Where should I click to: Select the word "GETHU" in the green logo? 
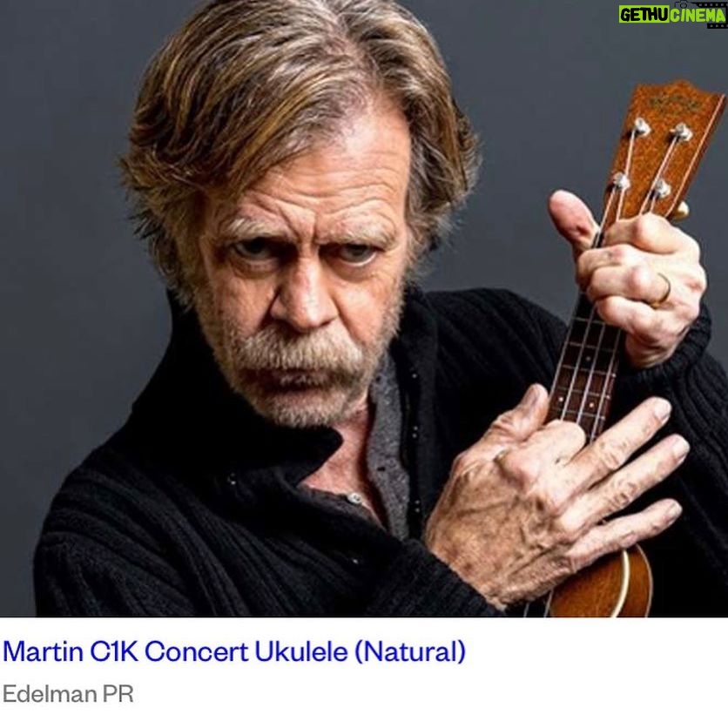pos(643,16)
